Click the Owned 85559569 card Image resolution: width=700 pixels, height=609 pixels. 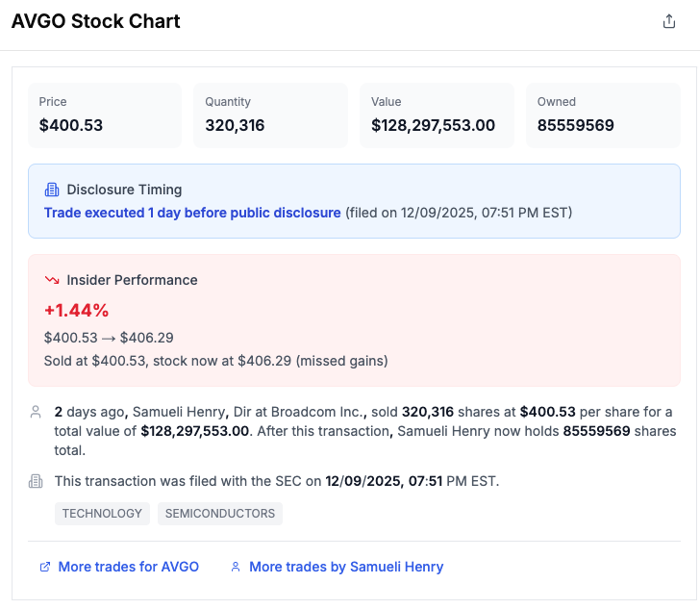coord(603,115)
